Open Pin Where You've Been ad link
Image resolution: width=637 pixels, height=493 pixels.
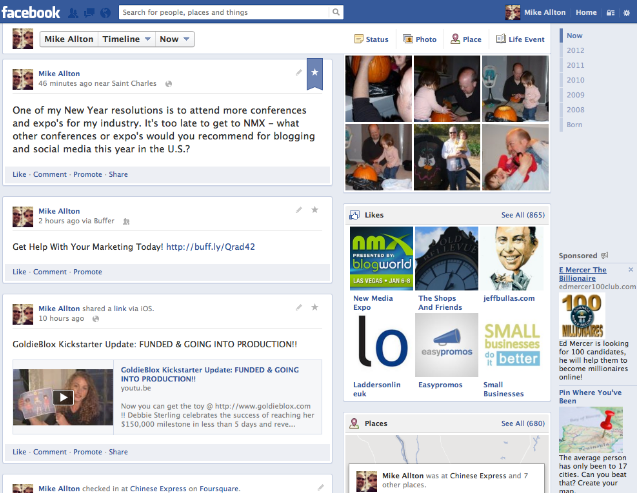click(x=590, y=397)
